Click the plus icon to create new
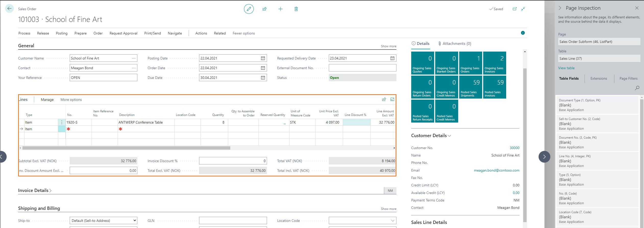This screenshot has height=228, width=644. pyautogui.click(x=280, y=9)
